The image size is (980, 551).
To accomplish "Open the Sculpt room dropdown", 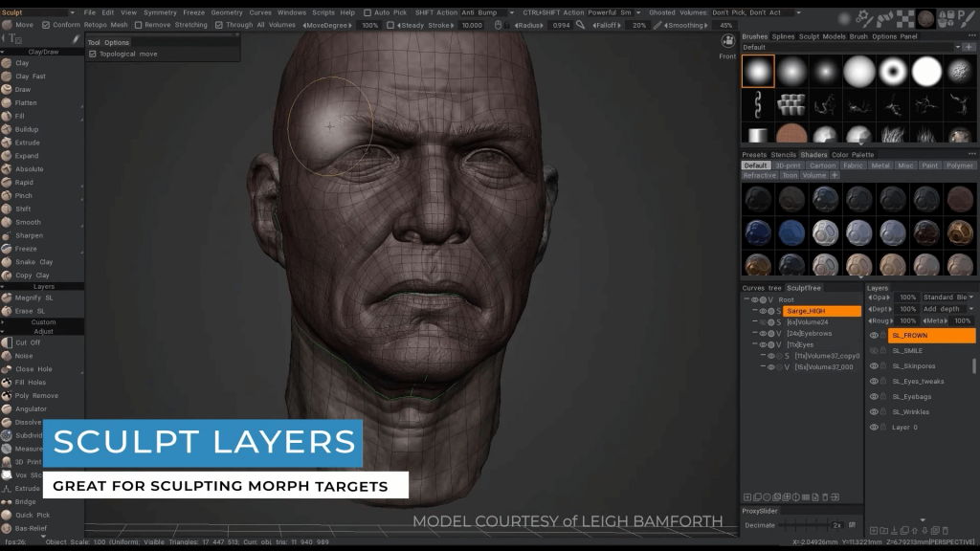I will [73, 12].
